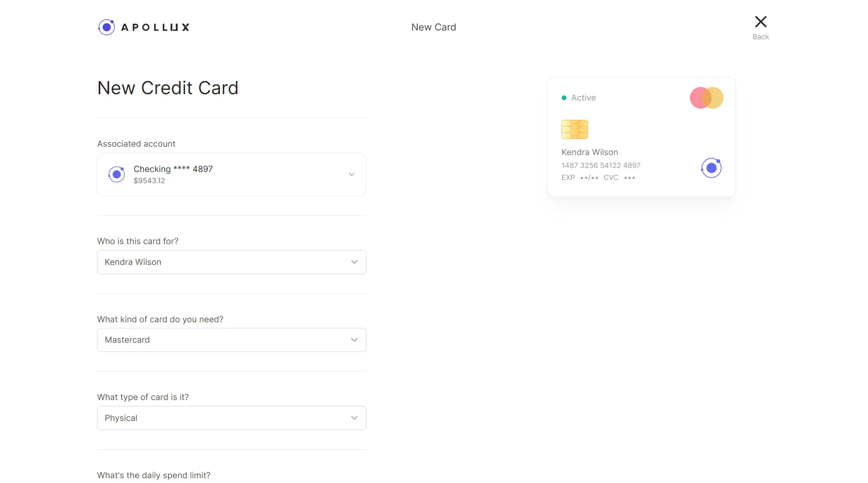Open the Physical card type dropdown
Viewport: 868px width, 483px height.
coord(232,418)
